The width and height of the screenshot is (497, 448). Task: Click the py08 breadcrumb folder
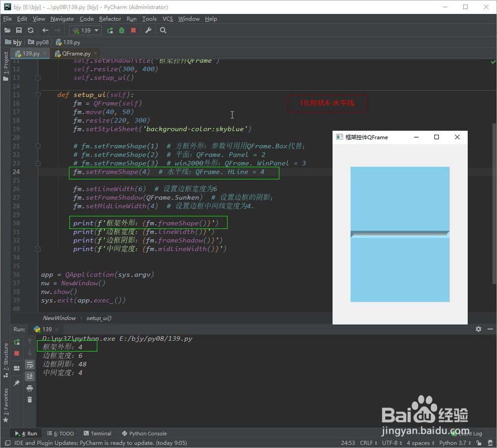[x=38, y=42]
